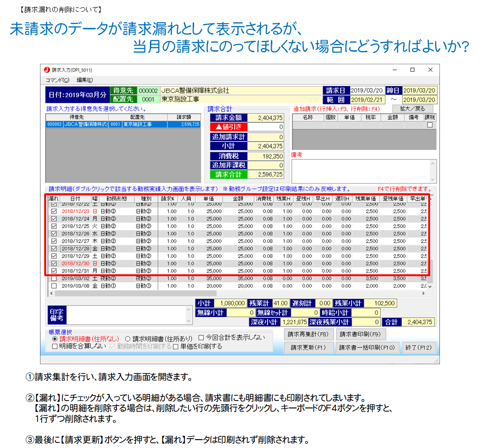Open the コマンド(C) menu
Image resolution: width=479 pixels, height=448 pixels.
(x=57, y=80)
